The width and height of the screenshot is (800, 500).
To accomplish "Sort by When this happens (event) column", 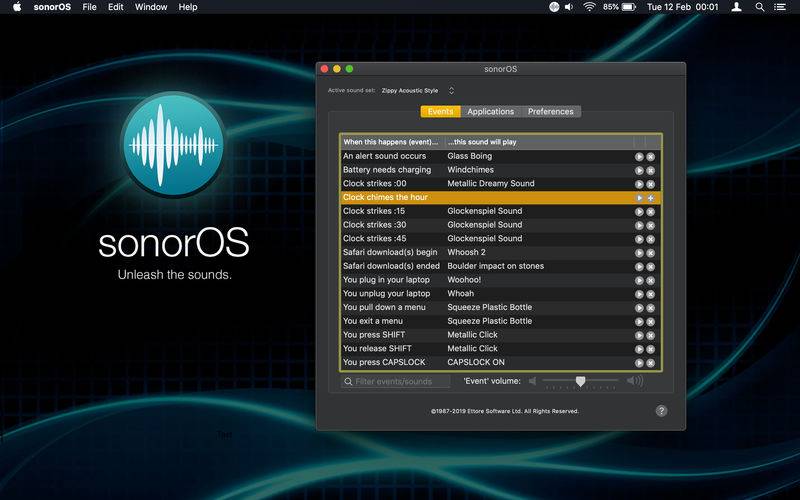I will coord(392,142).
